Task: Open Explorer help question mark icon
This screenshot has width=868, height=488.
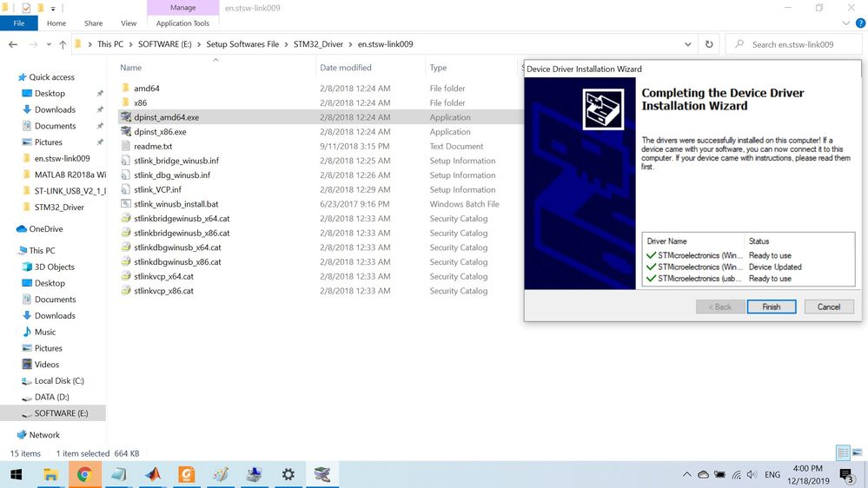Action: (860, 23)
